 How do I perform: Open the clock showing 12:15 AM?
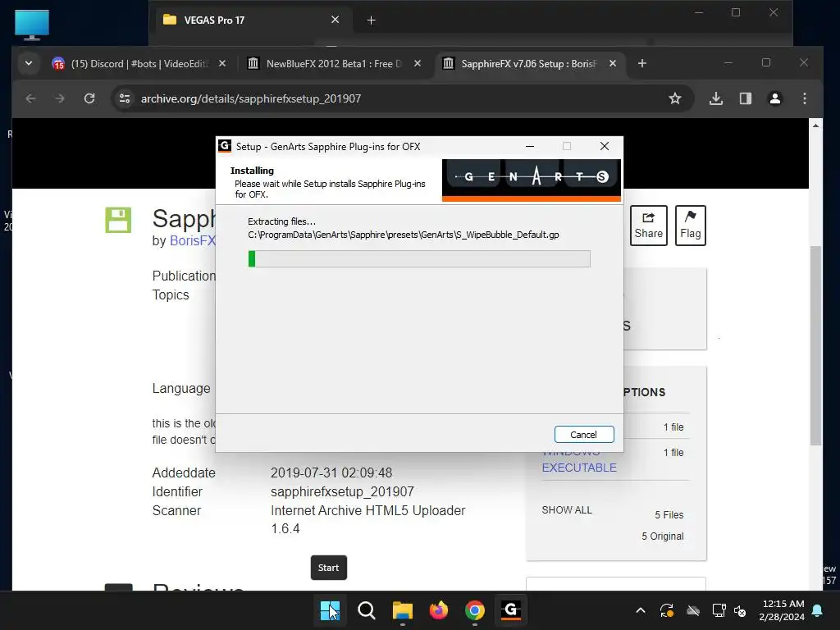[782, 610]
